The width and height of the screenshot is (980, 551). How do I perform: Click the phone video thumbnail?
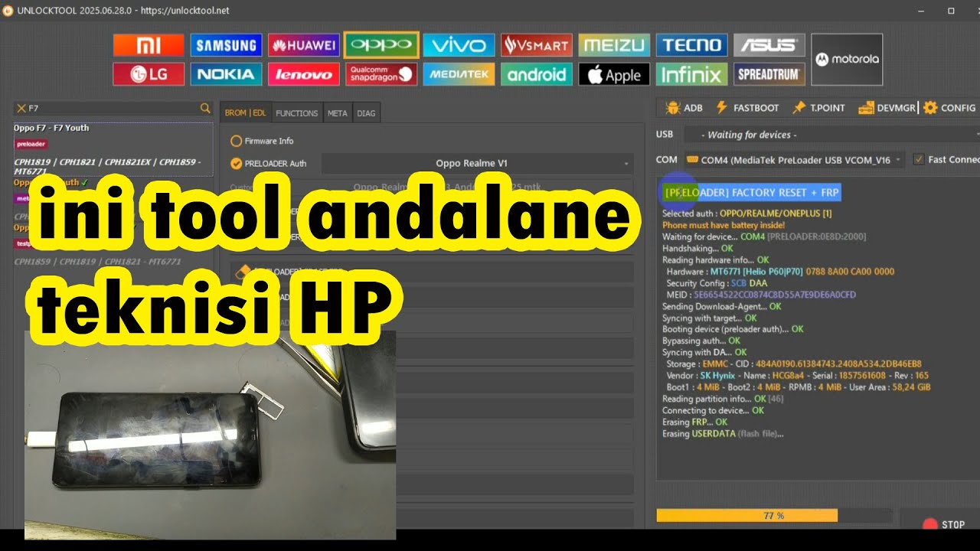pyautogui.click(x=210, y=436)
